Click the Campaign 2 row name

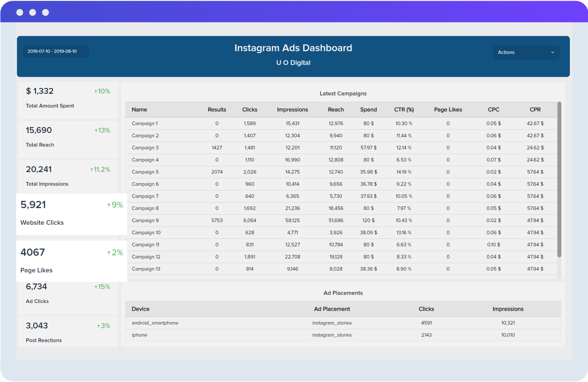(x=145, y=136)
